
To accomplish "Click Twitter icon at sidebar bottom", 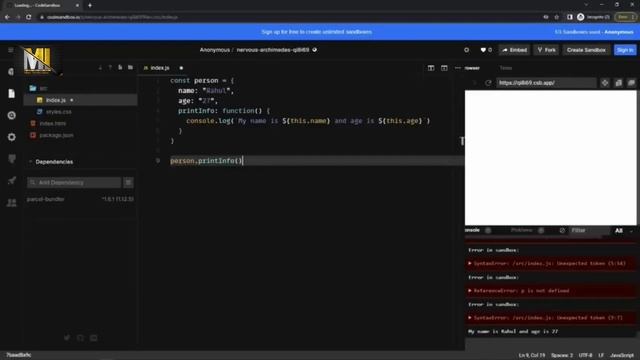I will pyautogui.click(x=67, y=338).
